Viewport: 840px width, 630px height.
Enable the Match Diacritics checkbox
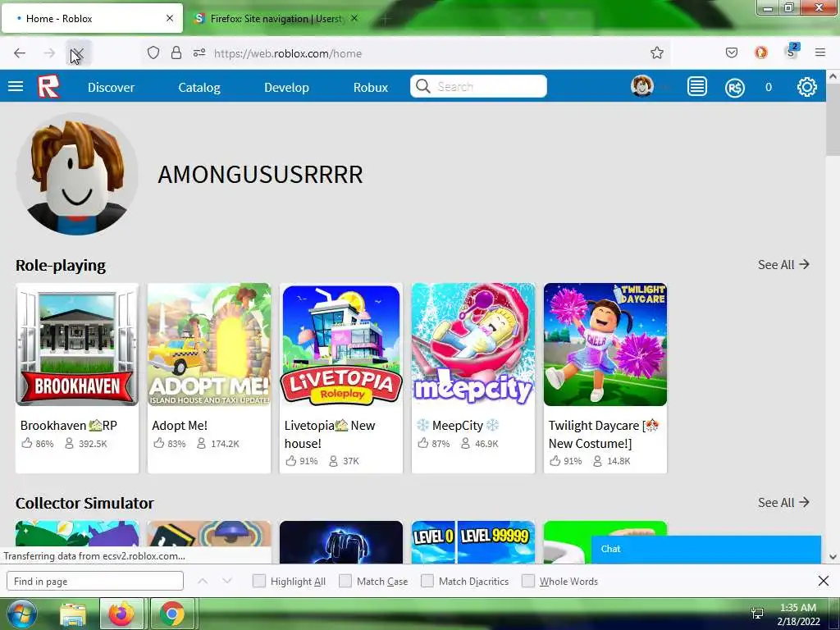coord(427,581)
